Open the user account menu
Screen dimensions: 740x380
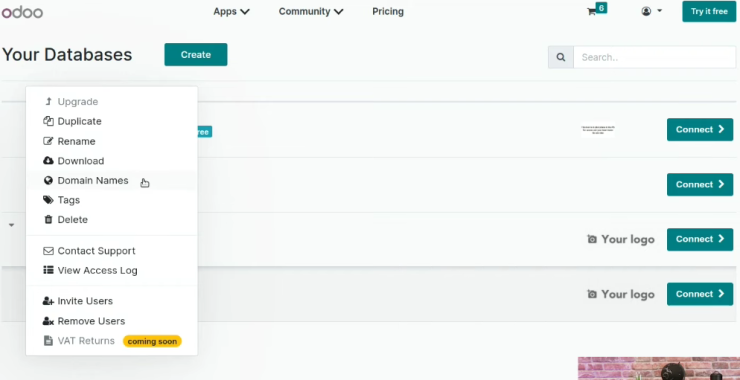652,11
